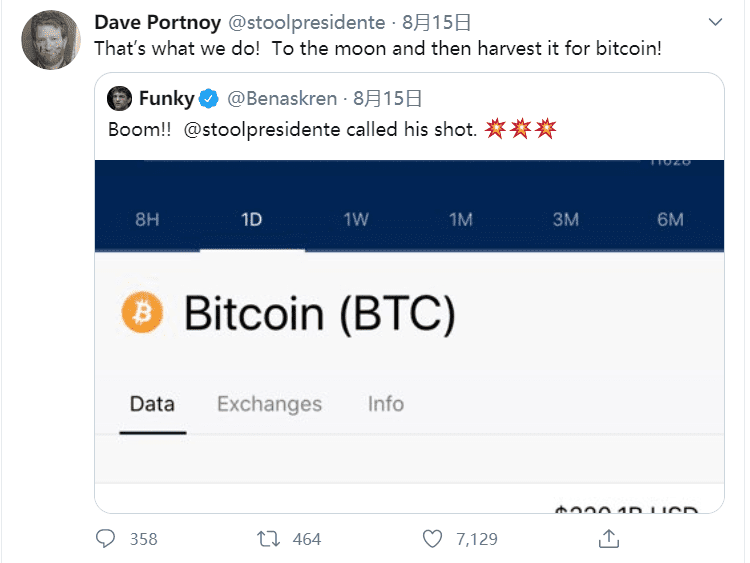
Task: Open the share upload icon
Action: pos(609,538)
